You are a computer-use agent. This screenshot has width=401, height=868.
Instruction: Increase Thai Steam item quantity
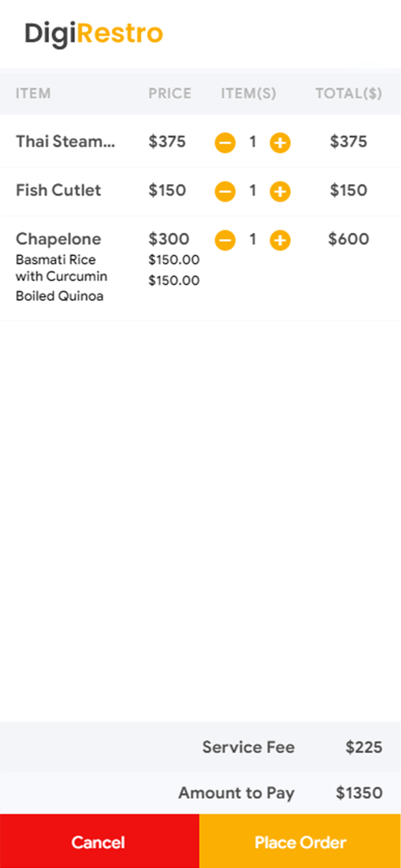pos(280,143)
